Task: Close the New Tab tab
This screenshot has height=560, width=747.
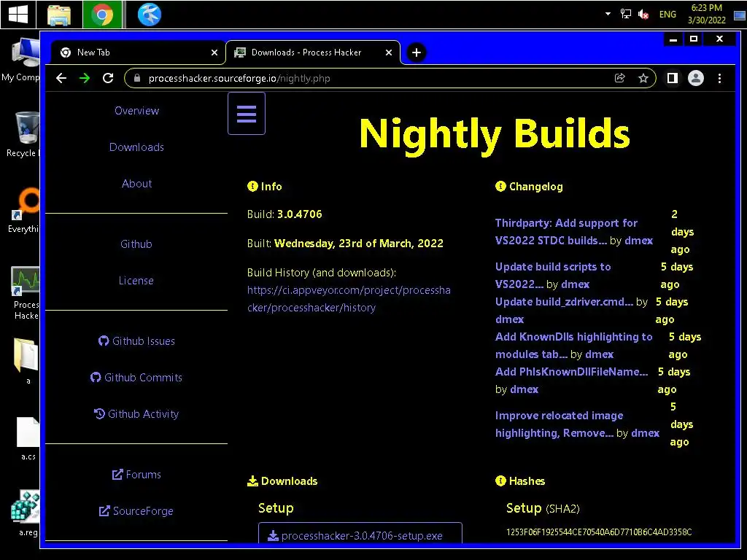Action: (x=214, y=52)
